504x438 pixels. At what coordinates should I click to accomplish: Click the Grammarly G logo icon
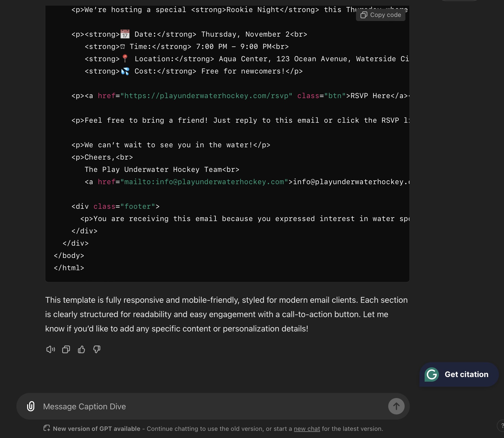432,374
